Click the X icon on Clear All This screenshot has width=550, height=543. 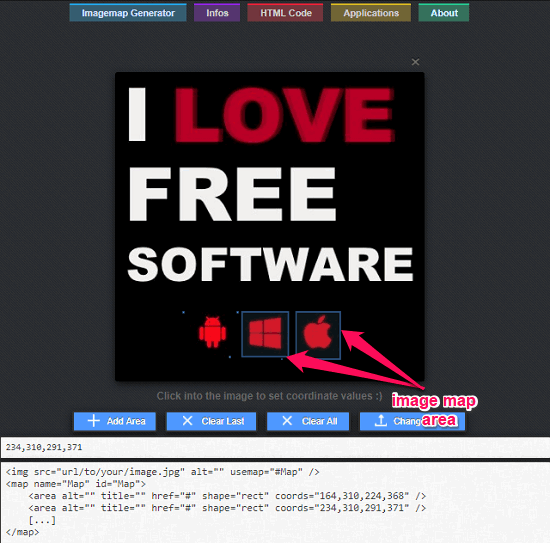[287, 421]
